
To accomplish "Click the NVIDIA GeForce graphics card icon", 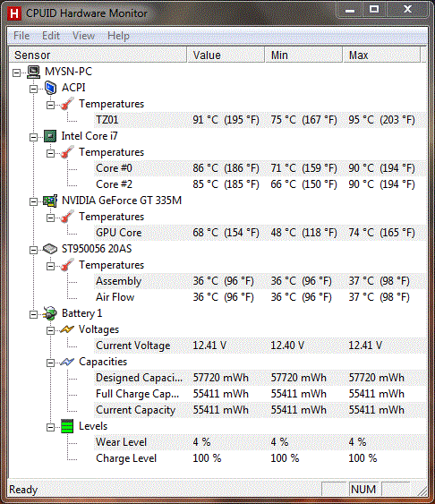I will pos(50,201).
